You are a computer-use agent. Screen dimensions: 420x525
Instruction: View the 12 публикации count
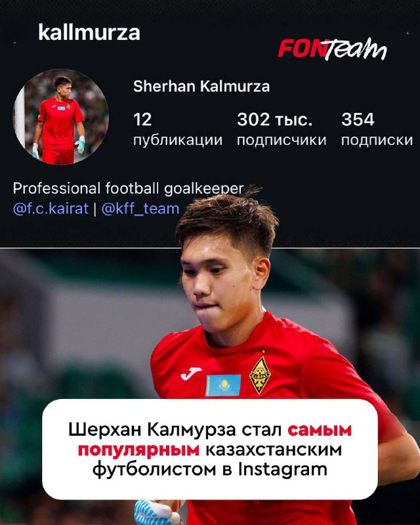pos(178,129)
